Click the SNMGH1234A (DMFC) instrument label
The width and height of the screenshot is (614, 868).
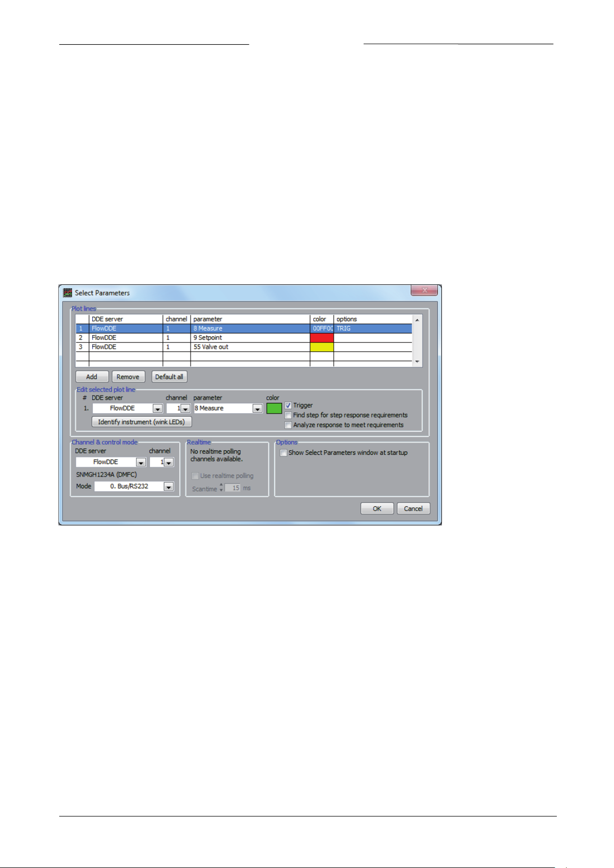(107, 474)
